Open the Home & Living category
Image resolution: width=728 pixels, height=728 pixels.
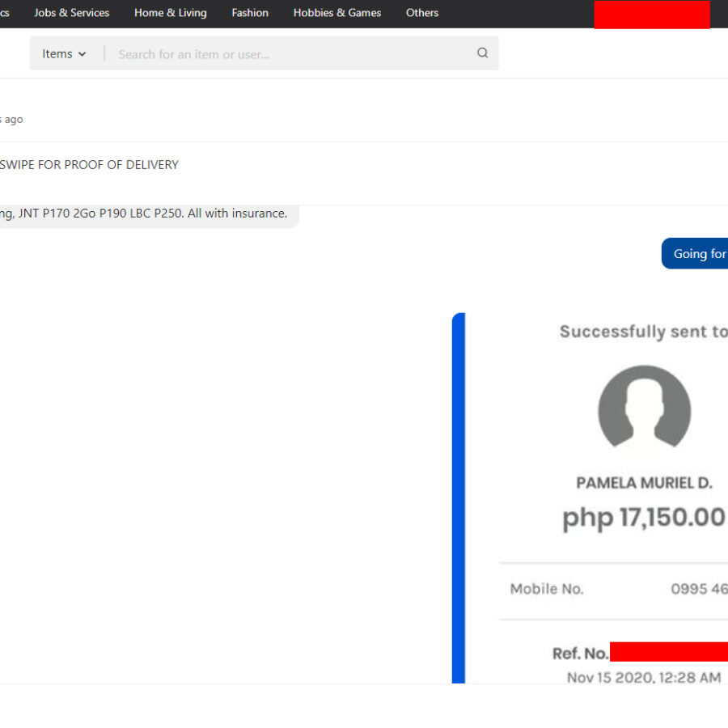tap(171, 13)
